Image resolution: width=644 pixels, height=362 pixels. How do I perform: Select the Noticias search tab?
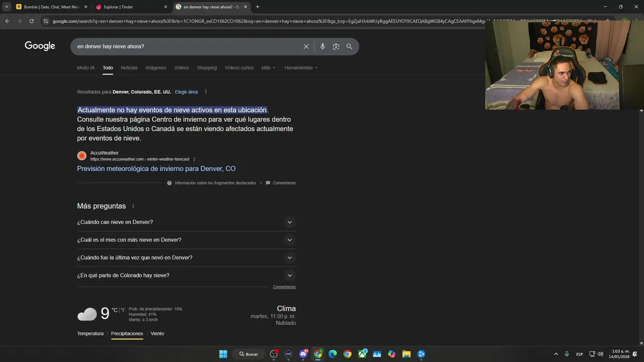(129, 68)
